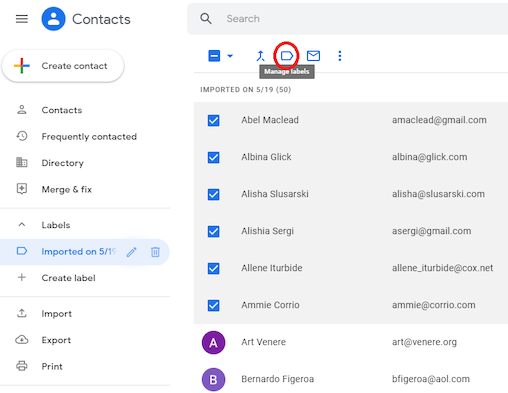Image resolution: width=508 pixels, height=393 pixels.
Task: Click email alisha@slusarski.com
Action: point(438,194)
